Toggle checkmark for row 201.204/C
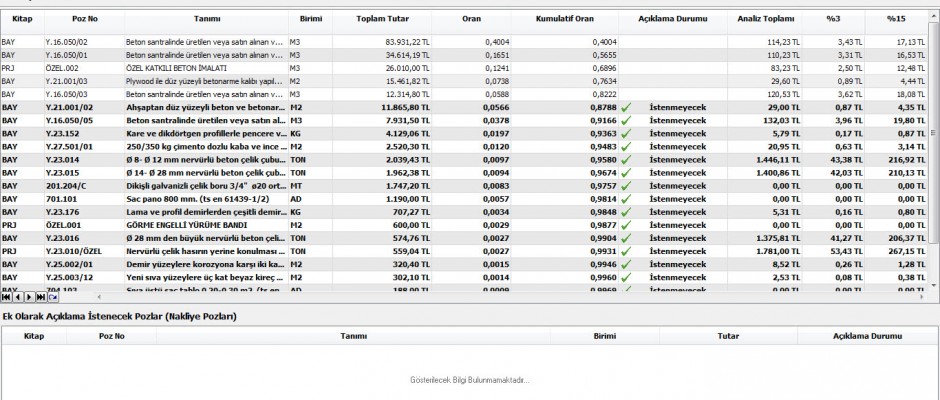 626,185
